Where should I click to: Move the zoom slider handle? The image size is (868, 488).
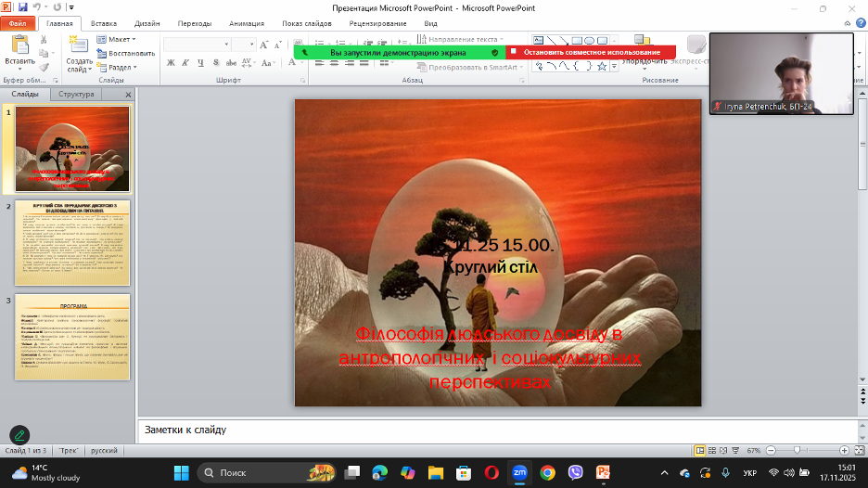point(797,450)
